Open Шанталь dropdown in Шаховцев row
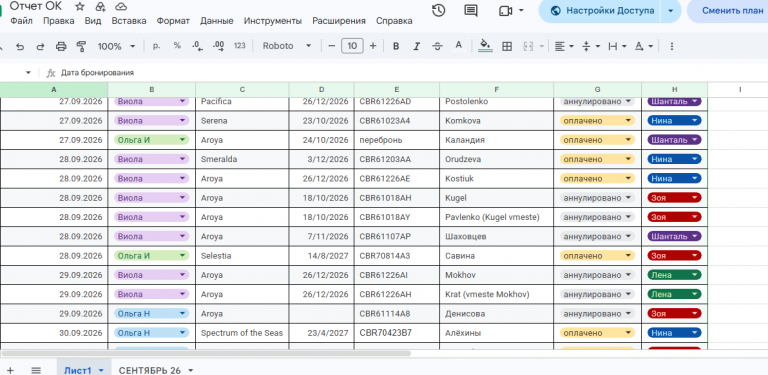Image resolution: width=768 pixels, height=375 pixels. [674, 236]
